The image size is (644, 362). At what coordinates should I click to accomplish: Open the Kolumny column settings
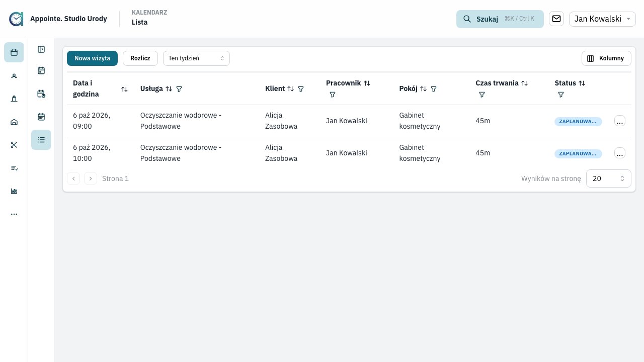click(x=606, y=58)
